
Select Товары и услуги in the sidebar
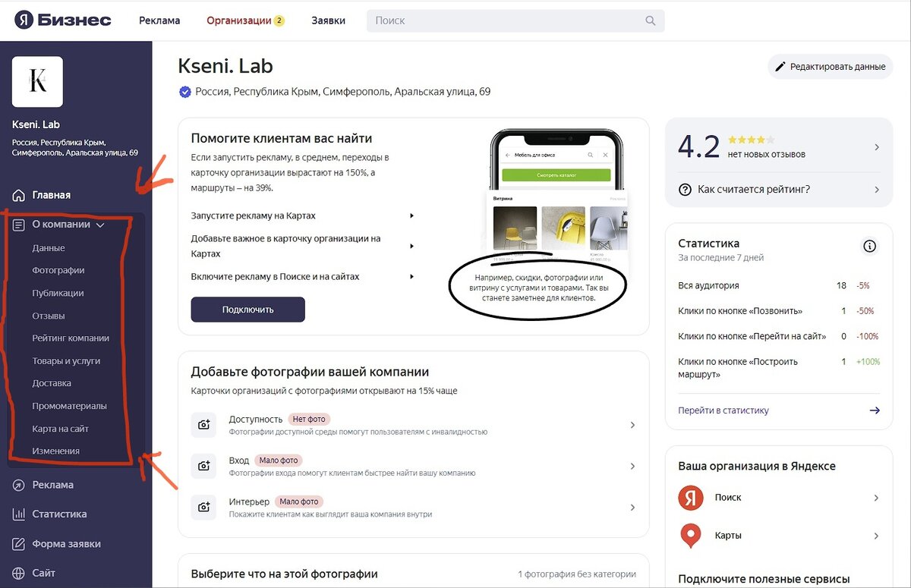[66, 361]
